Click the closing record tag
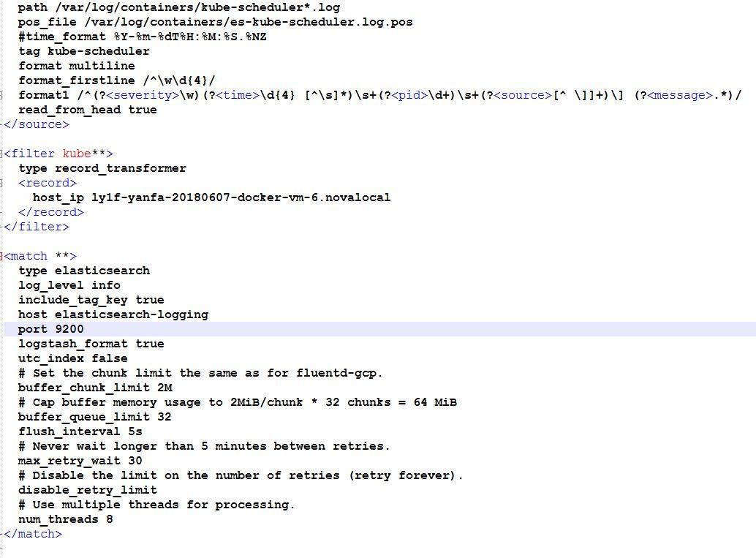Image resolution: width=756 pixels, height=558 pixels. [x=51, y=212]
